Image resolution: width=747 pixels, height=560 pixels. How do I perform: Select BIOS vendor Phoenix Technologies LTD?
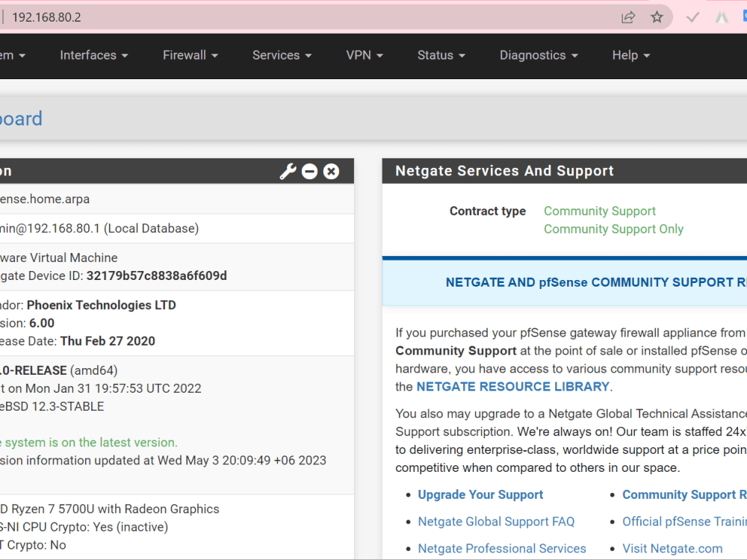[102, 305]
